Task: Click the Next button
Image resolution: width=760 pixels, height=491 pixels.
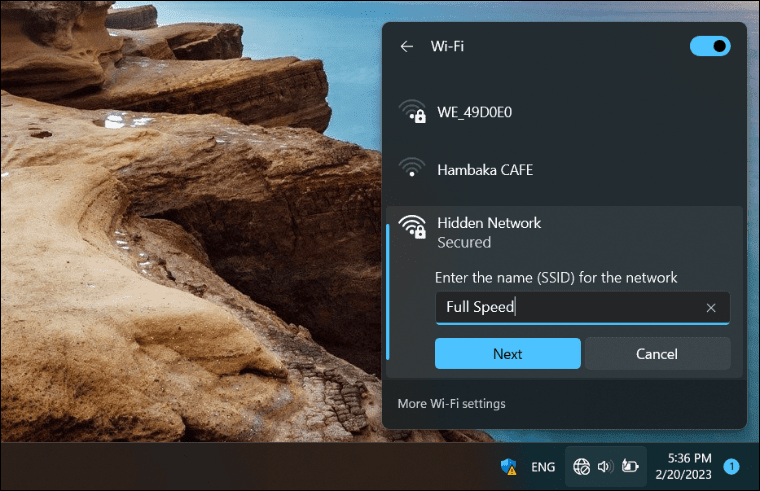Action: (x=507, y=354)
